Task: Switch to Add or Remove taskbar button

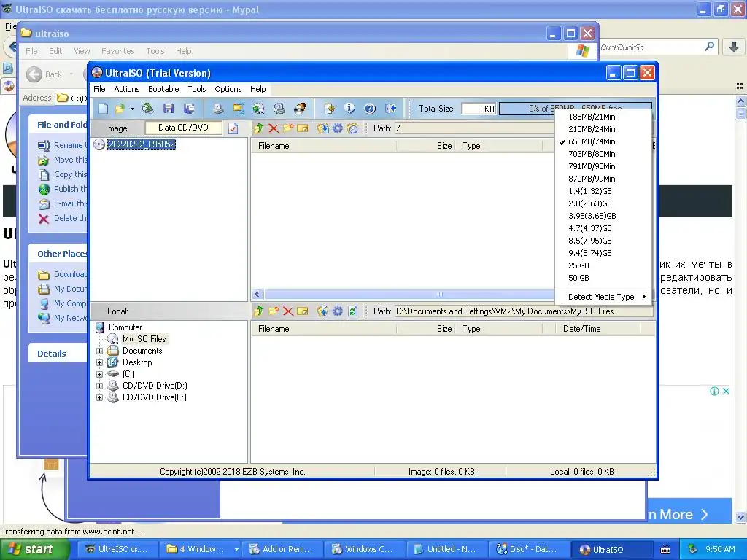Action: click(282, 550)
